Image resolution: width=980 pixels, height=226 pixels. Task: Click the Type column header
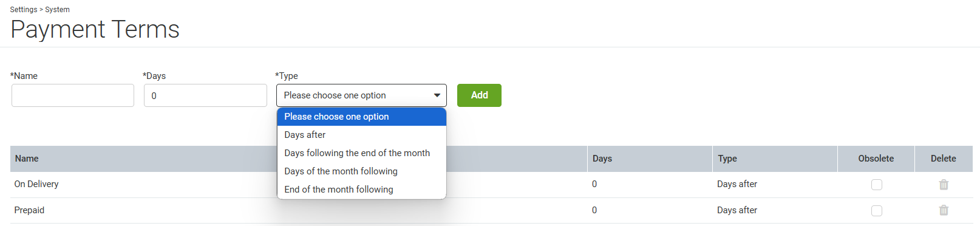(x=727, y=159)
